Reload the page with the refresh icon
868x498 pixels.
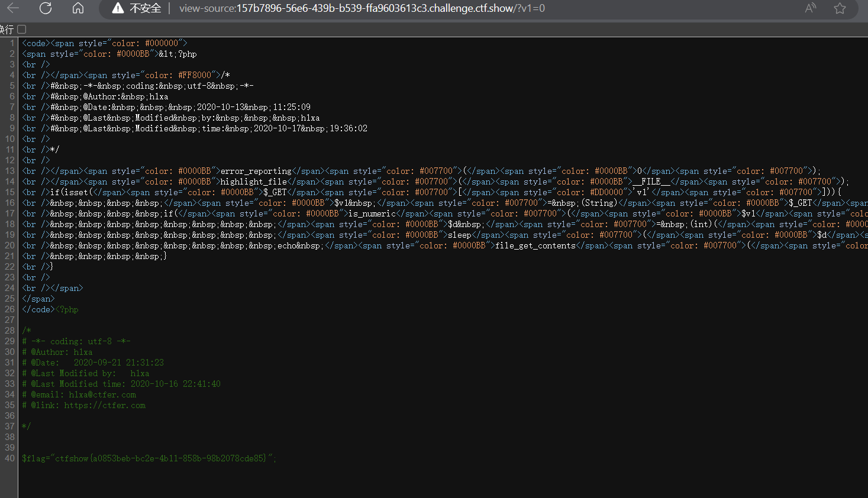pyautogui.click(x=46, y=8)
